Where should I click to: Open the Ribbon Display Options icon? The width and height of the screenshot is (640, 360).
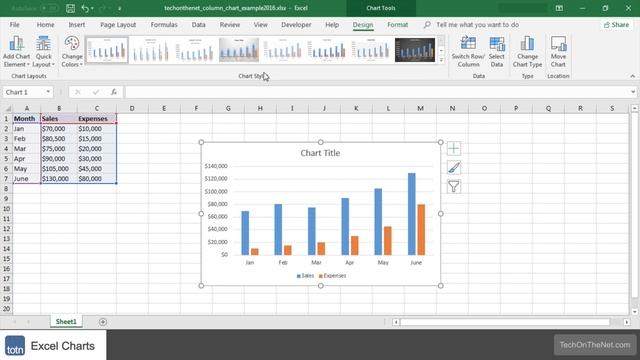(559, 8)
